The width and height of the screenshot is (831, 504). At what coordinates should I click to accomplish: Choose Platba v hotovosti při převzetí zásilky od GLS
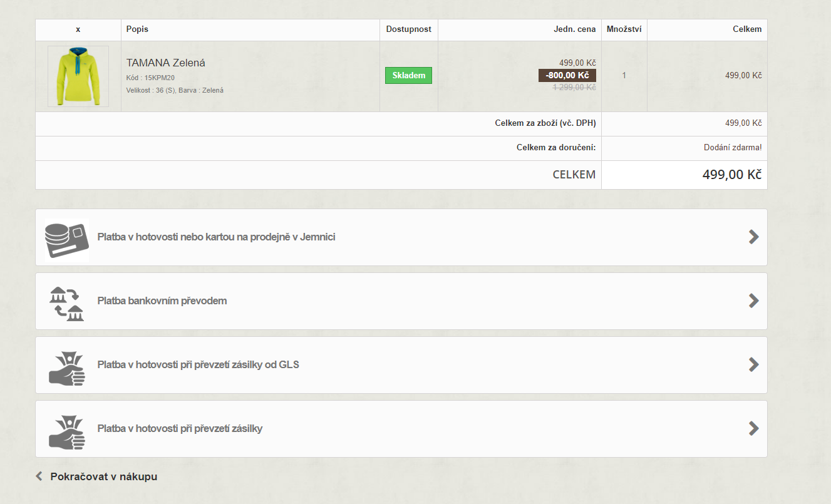[401, 365]
